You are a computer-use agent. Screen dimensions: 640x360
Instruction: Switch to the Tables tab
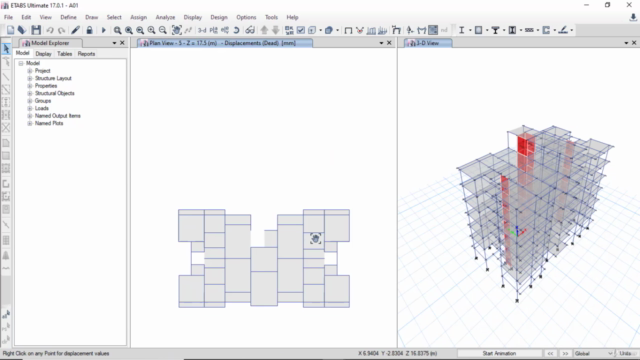pos(64,54)
